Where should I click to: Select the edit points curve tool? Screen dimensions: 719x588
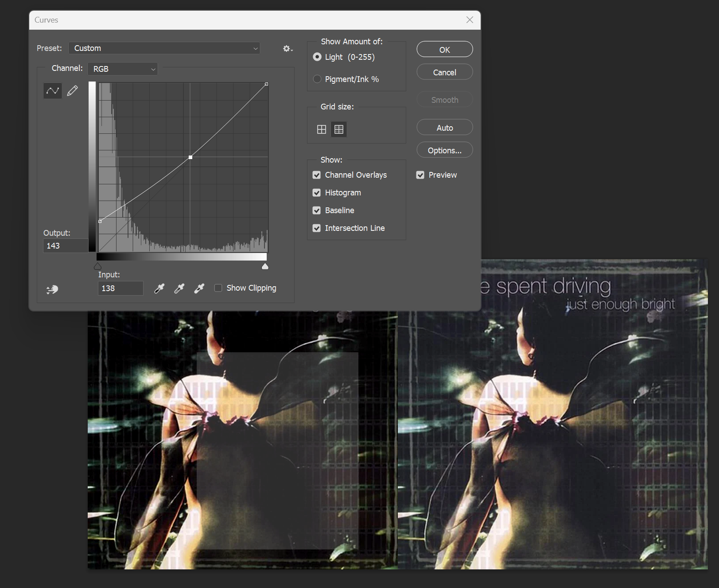click(52, 91)
